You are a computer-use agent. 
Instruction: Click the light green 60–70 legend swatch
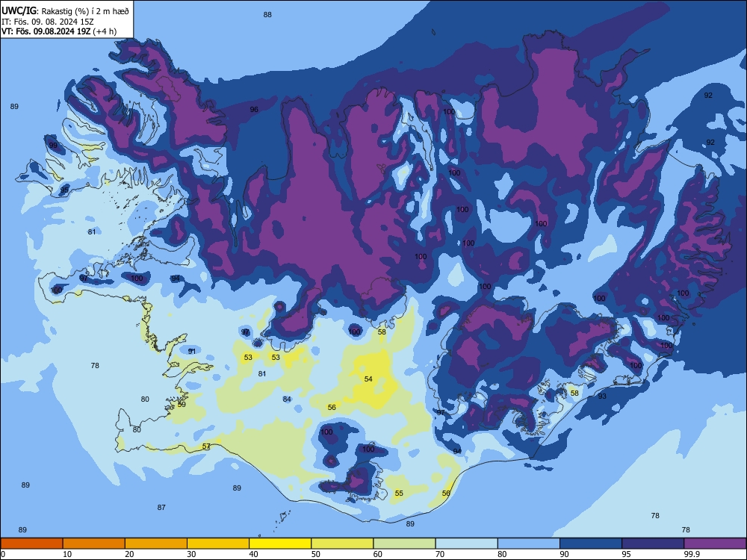(404, 544)
